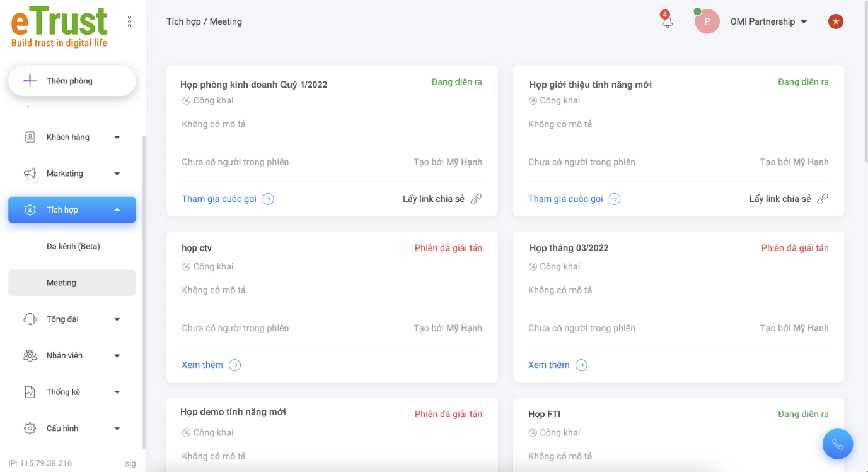Click the arrow icon next to Xem thêm in họp ctv
868x472 pixels.
coord(234,365)
